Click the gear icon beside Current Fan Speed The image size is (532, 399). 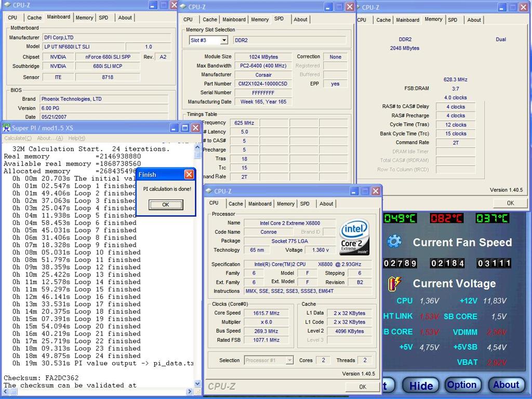394,242
